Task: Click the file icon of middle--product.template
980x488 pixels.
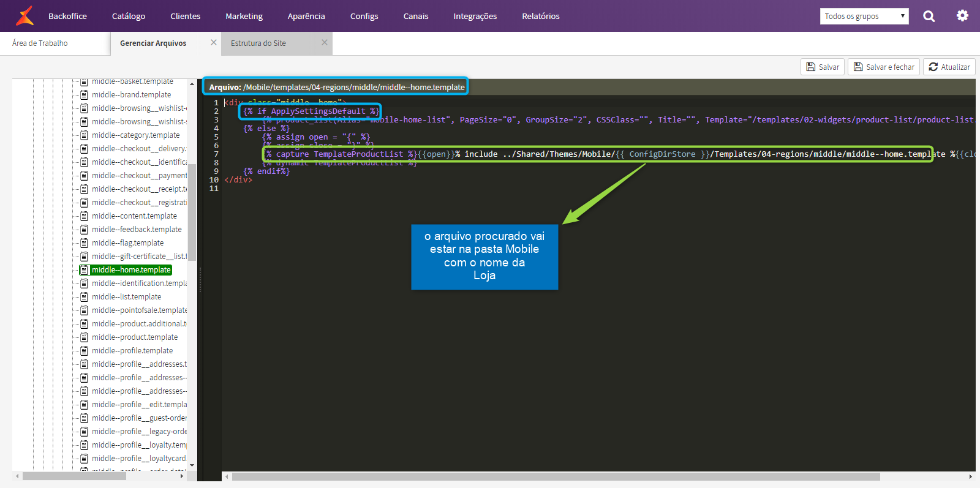Action: [x=85, y=337]
